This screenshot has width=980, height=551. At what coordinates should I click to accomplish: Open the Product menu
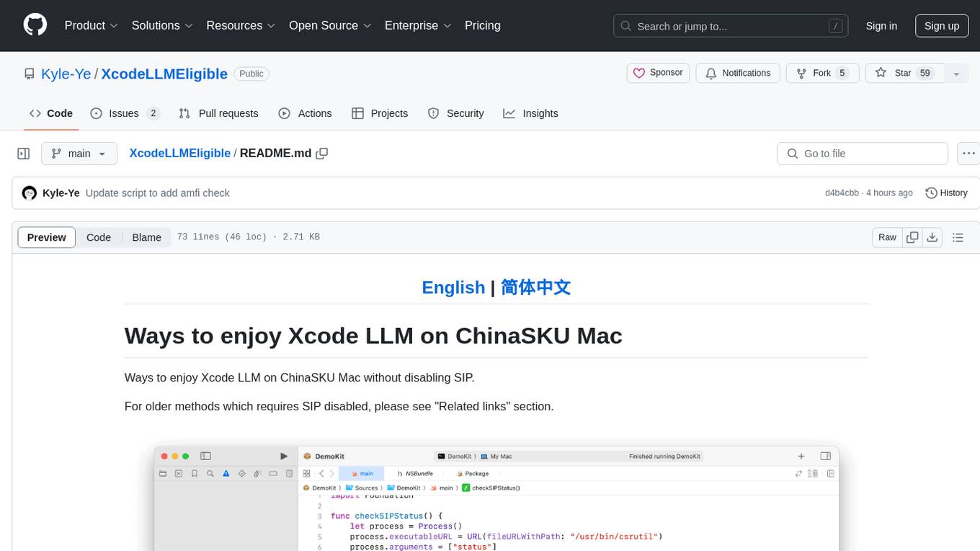pyautogui.click(x=92, y=25)
